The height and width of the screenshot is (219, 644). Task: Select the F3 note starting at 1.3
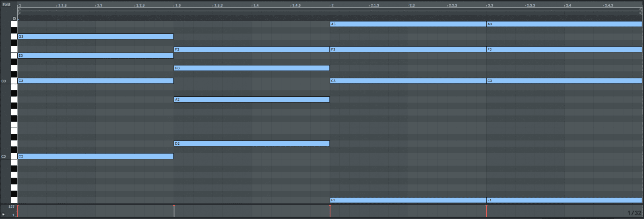click(252, 49)
